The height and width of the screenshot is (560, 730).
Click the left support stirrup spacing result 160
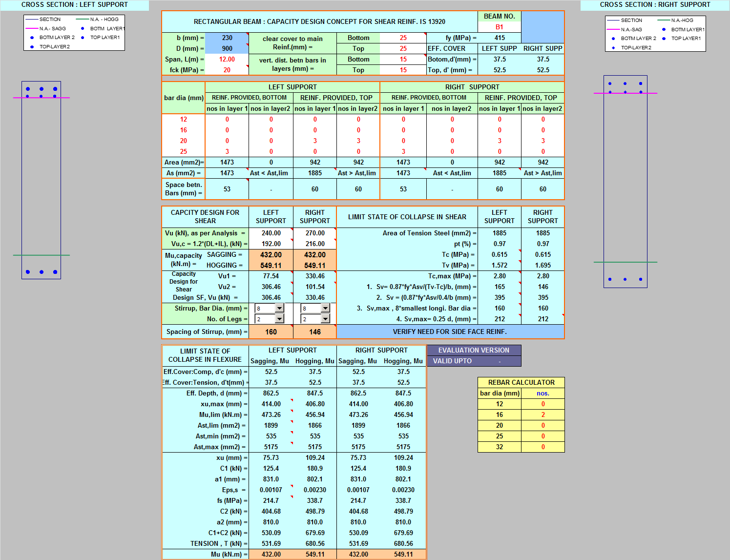coord(271,332)
